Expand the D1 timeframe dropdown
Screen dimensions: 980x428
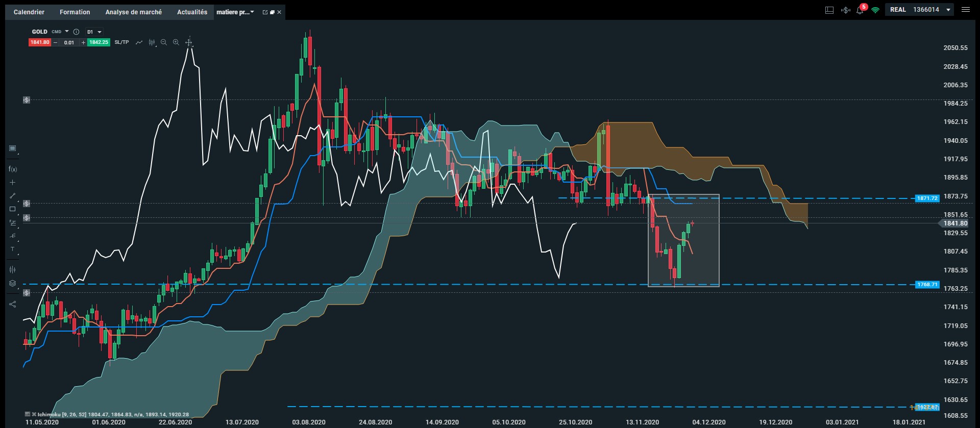pyautogui.click(x=94, y=32)
